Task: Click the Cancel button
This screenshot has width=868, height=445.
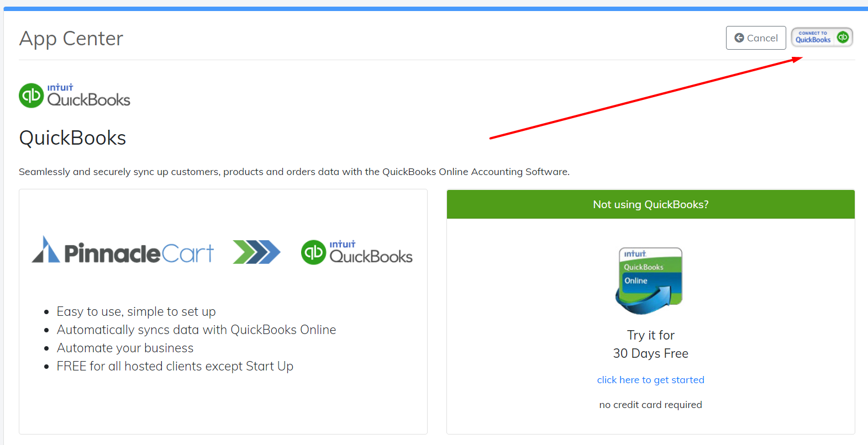Action: pos(755,38)
